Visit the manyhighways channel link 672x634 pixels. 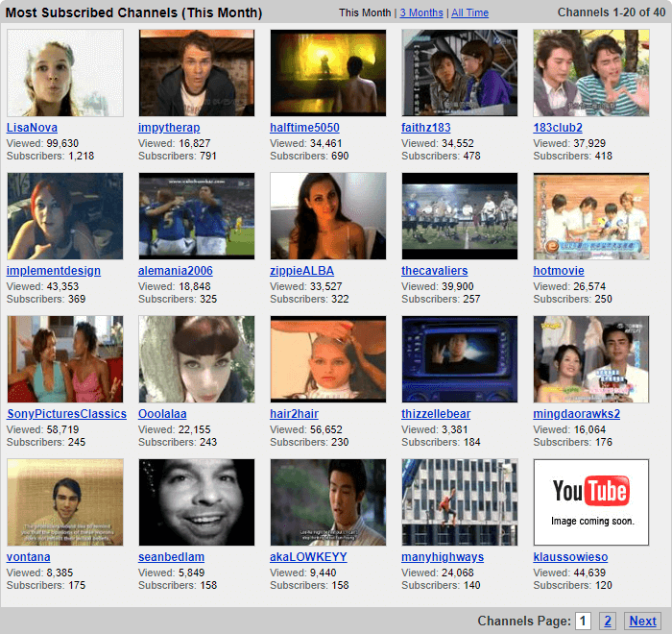pyautogui.click(x=443, y=557)
